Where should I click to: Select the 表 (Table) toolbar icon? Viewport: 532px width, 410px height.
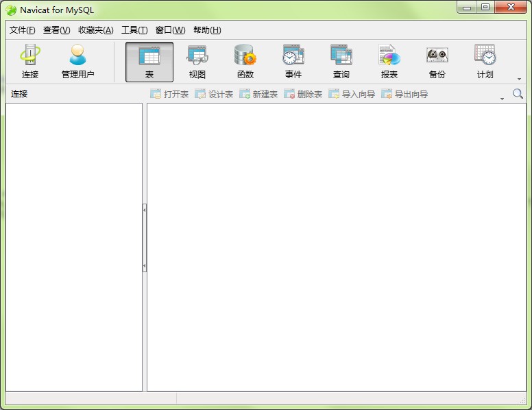pyautogui.click(x=149, y=62)
